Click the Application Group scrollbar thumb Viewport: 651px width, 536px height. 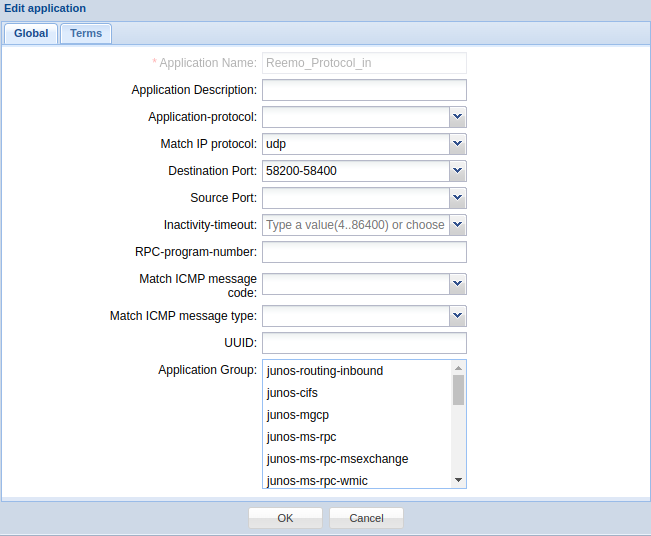(x=458, y=389)
